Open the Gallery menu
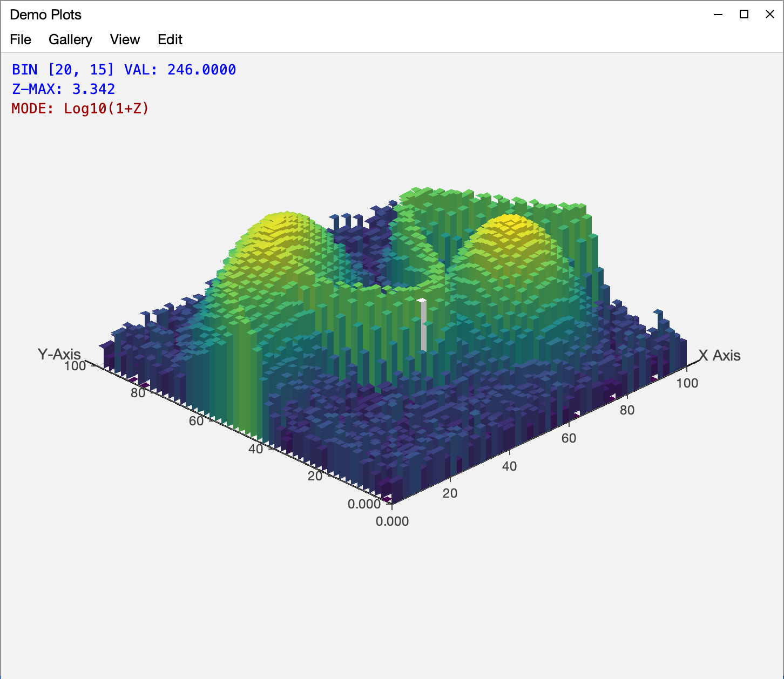Screen dimensions: 784x679 [70, 39]
